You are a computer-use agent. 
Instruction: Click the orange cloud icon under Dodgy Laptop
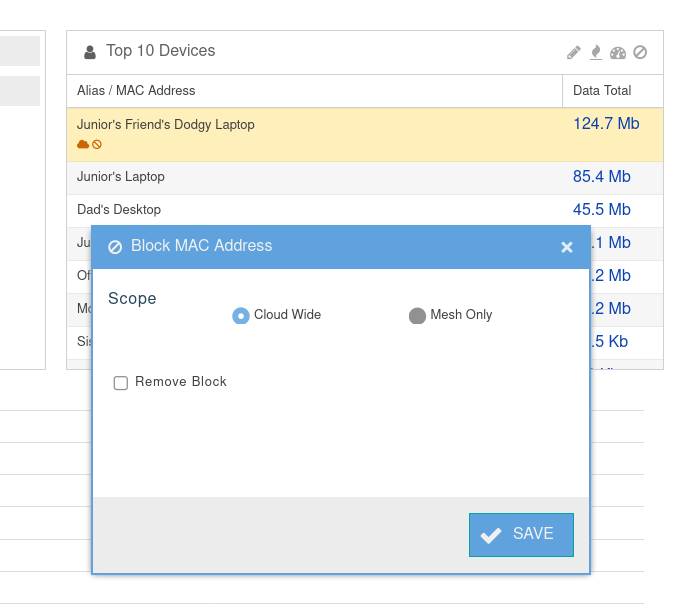pos(83,145)
